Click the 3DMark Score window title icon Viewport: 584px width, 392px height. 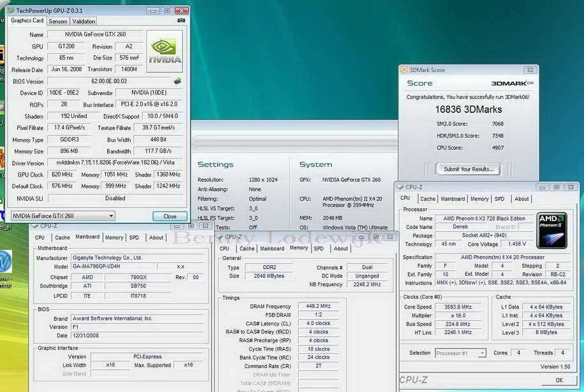pyautogui.click(x=404, y=69)
